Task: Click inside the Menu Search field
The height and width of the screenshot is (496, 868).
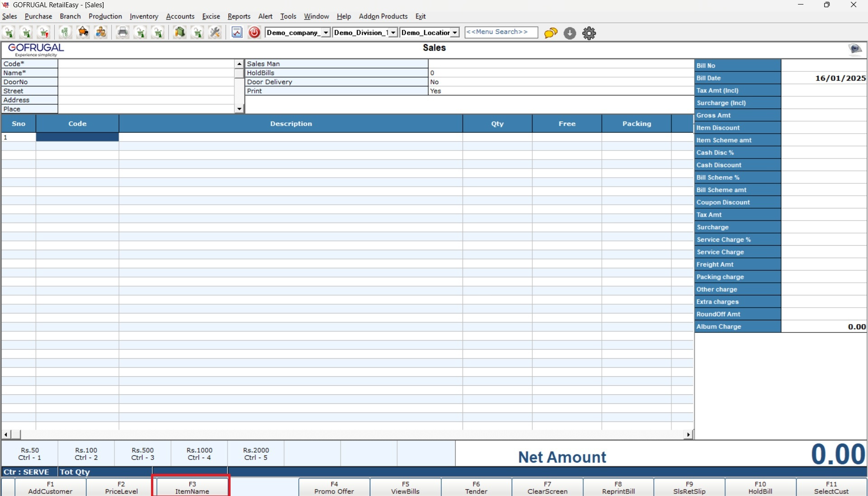Action: tap(501, 32)
